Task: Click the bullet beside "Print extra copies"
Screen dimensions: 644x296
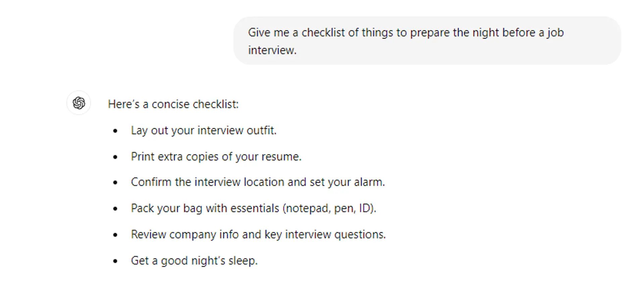Action: pyautogui.click(x=115, y=157)
